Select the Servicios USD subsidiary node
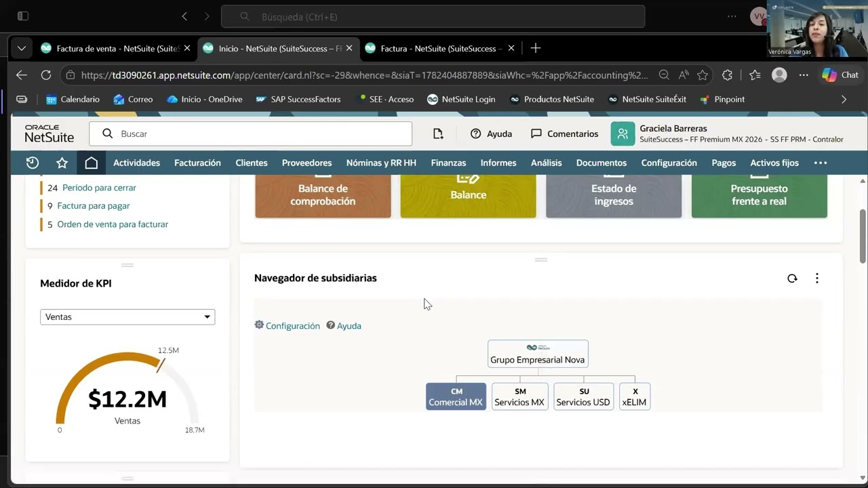The height and width of the screenshot is (488, 868). [583, 396]
